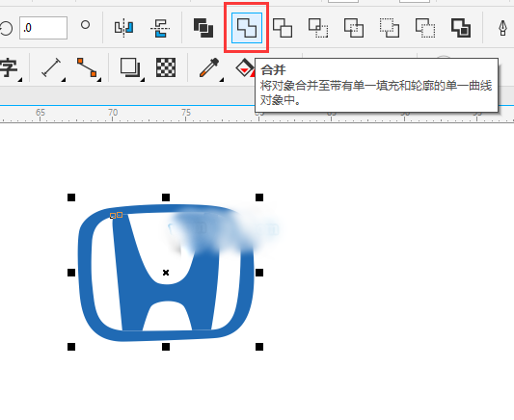This screenshot has width=514, height=420.
Task: Open the Eyedropper tool flyout arrow
Action: (x=222, y=80)
